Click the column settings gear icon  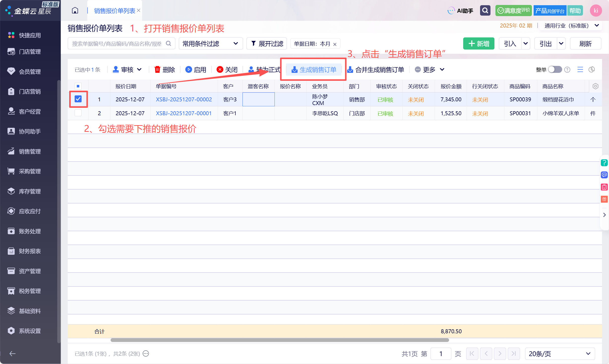[x=595, y=86]
